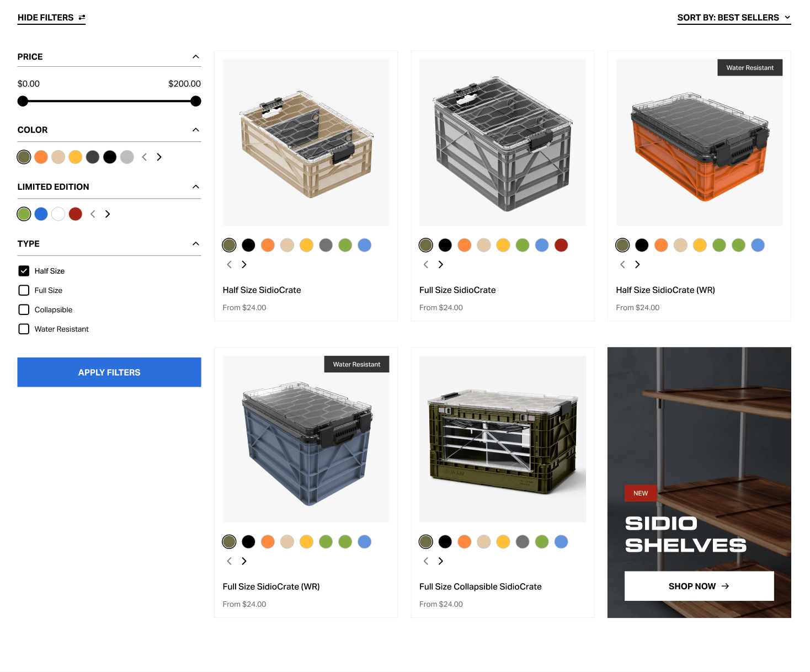Uncheck the Half Size type checkbox
Viewport: 810px width, 672px height.
tap(24, 271)
